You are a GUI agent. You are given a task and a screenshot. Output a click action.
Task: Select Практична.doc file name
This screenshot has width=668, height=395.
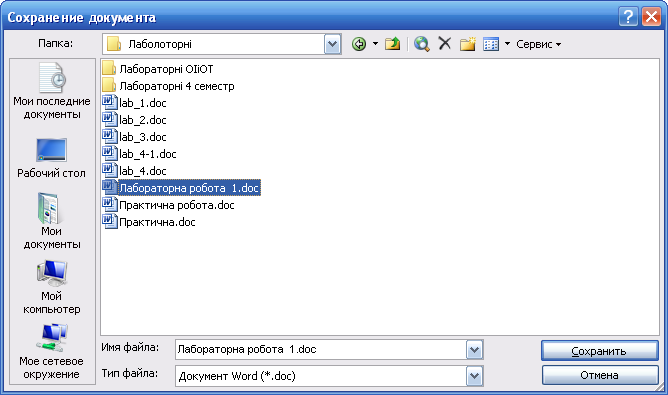157,222
